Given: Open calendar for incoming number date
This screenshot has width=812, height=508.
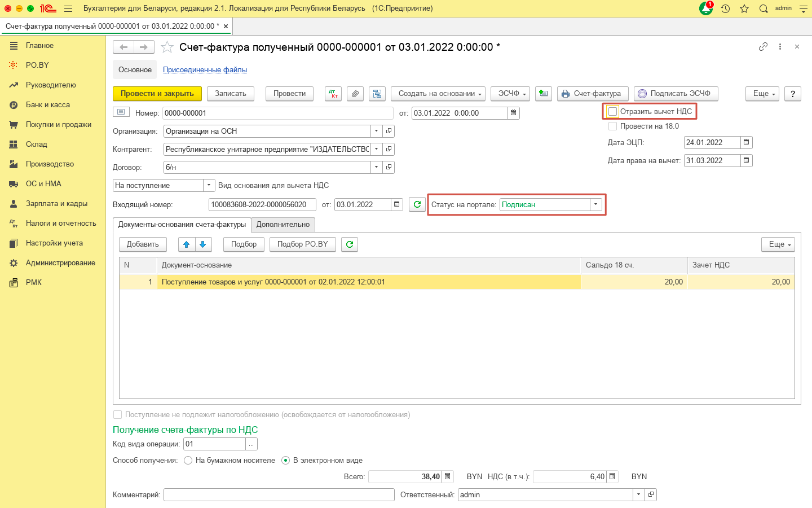Looking at the screenshot, I should click(396, 204).
